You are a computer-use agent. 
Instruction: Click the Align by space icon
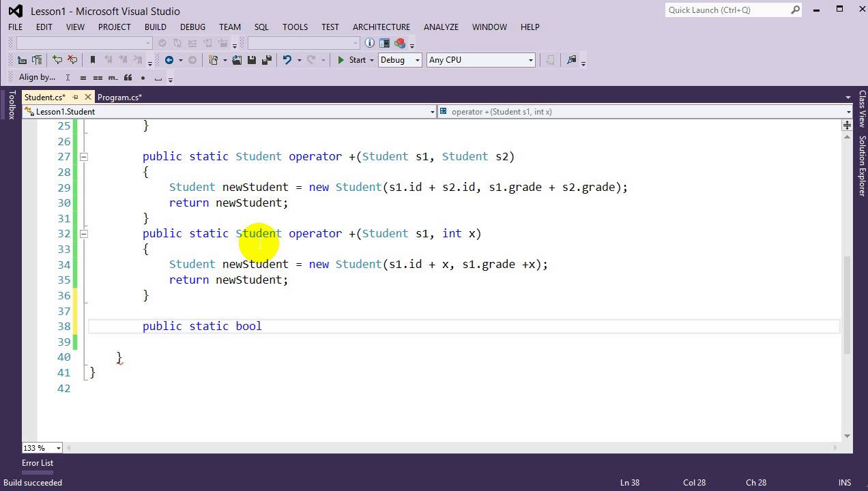coord(158,78)
